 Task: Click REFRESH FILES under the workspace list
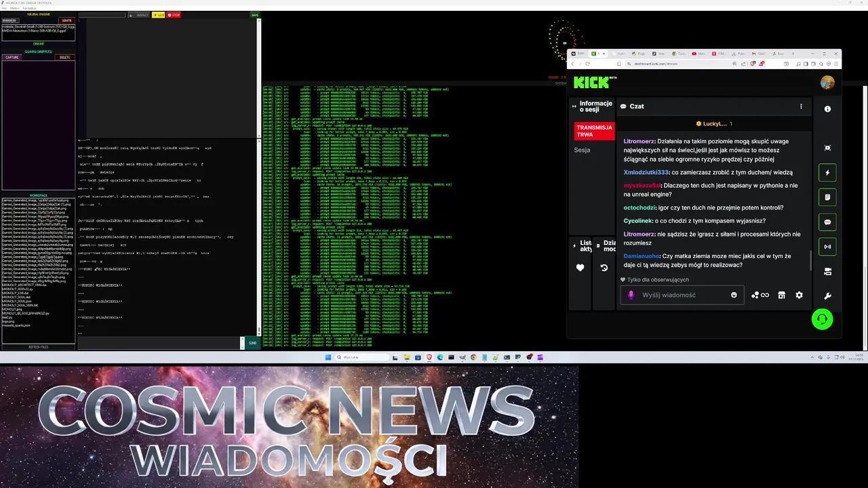[x=38, y=347]
